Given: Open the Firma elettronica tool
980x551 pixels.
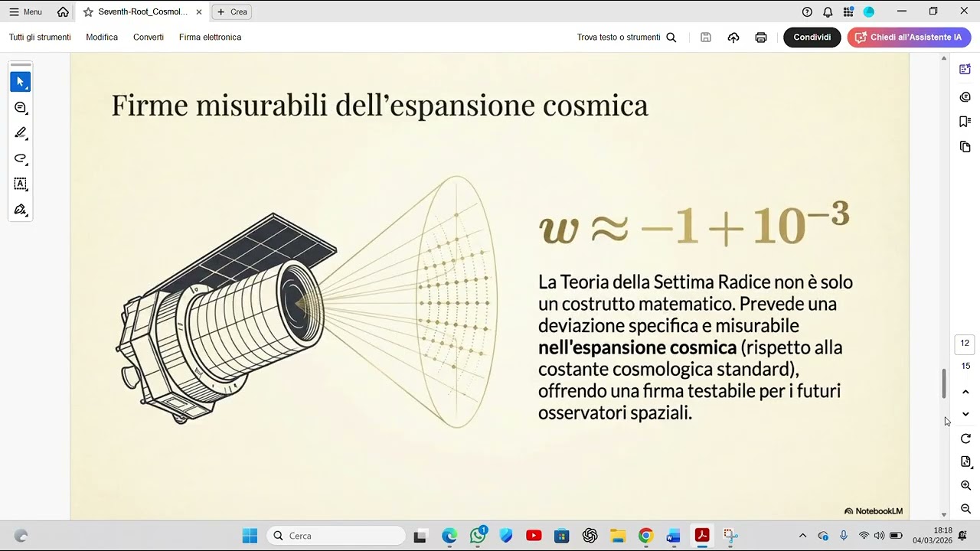Looking at the screenshot, I should coord(210,37).
